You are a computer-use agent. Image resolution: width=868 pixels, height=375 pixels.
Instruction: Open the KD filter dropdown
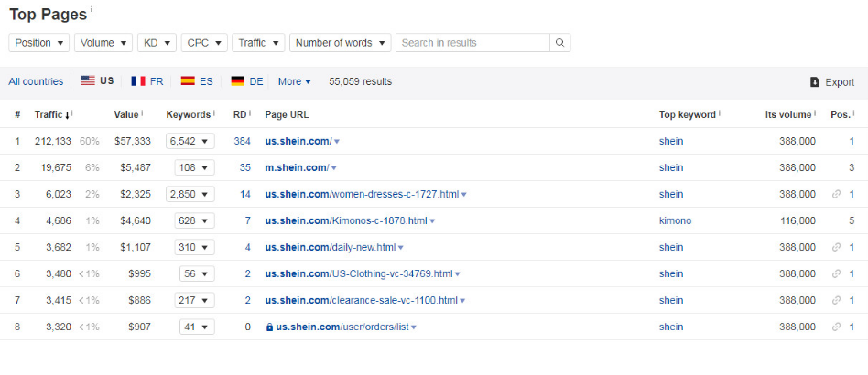coord(157,43)
